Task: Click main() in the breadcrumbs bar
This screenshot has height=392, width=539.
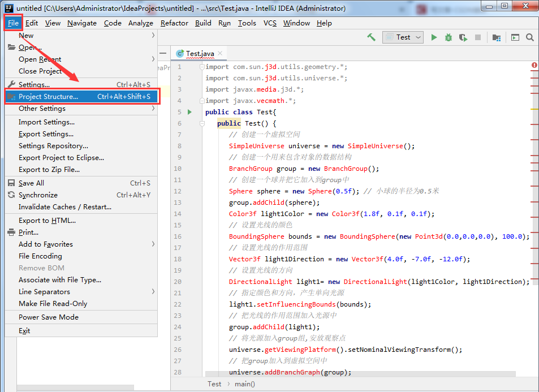Action: coord(244,384)
